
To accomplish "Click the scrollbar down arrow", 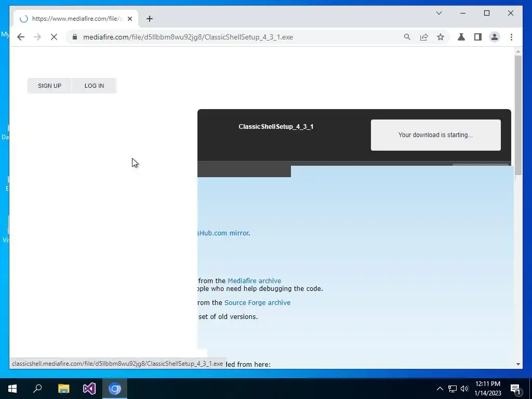I will click(518, 364).
